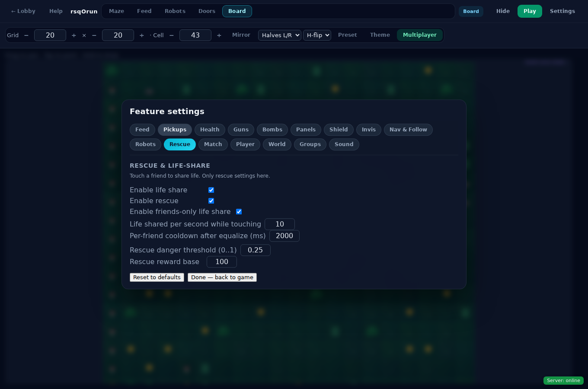Screen dimensions: 588x389
Task: Switch to the Pickups settings tab
Action: pyautogui.click(x=175, y=130)
